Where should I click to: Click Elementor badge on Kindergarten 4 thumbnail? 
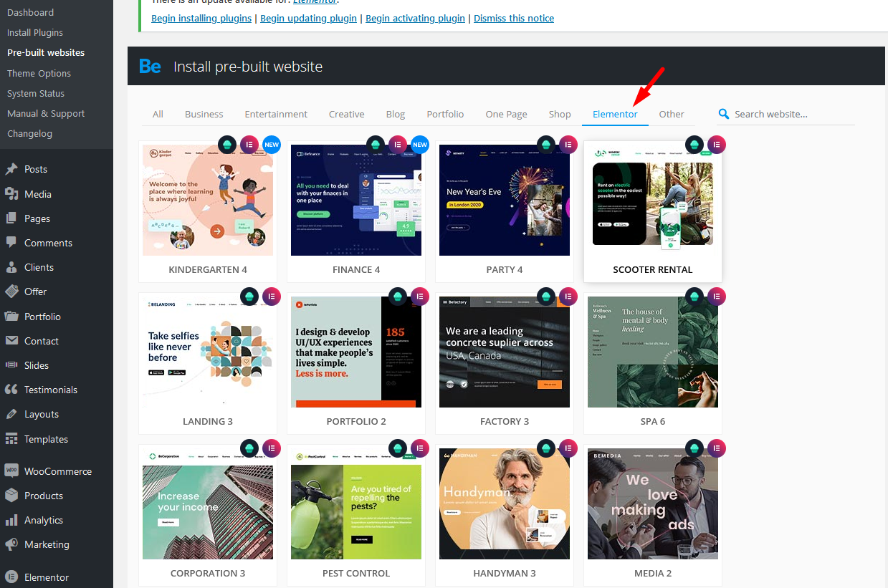pos(249,145)
